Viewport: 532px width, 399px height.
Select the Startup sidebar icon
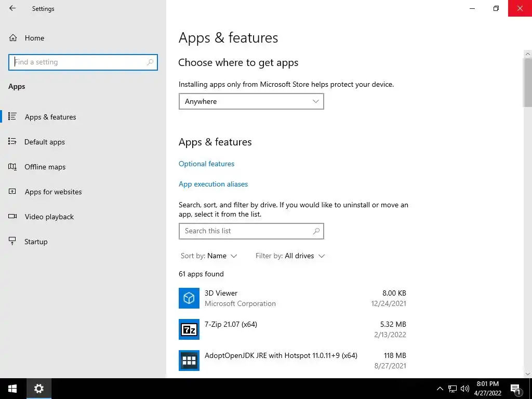(x=12, y=241)
